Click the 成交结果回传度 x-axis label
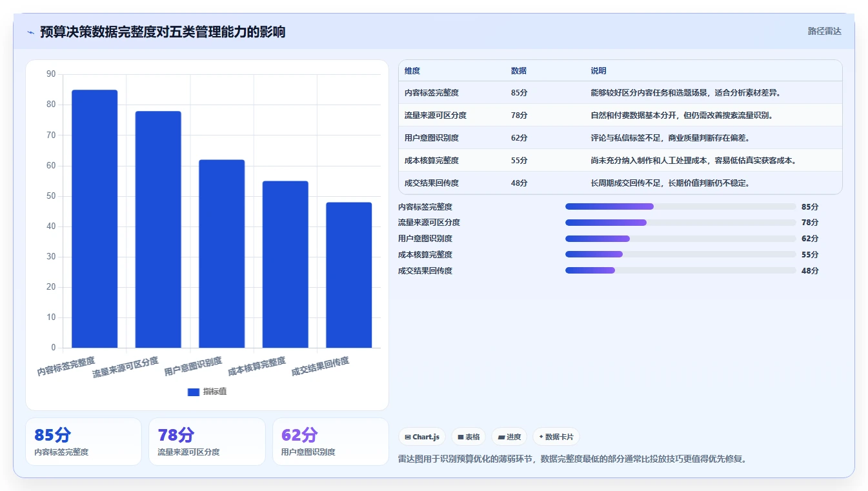 pos(320,366)
